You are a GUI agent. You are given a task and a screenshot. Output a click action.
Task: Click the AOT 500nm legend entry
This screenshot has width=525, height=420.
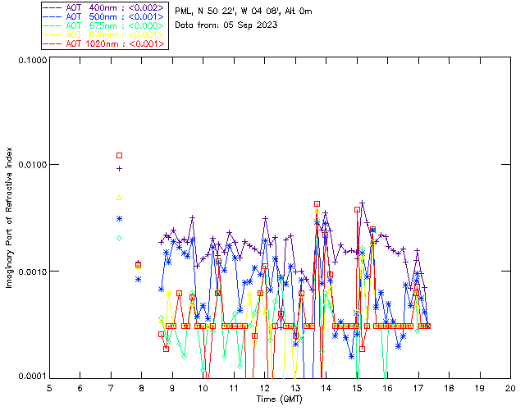104,16
